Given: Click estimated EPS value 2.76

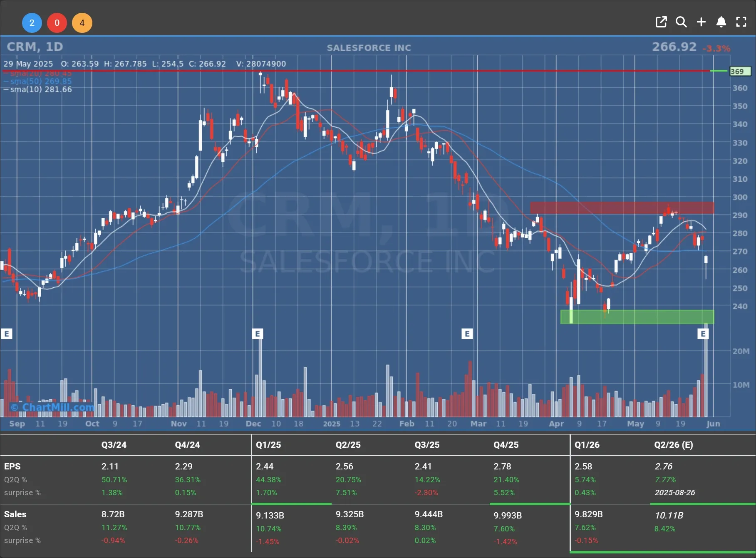Looking at the screenshot, I should (664, 467).
